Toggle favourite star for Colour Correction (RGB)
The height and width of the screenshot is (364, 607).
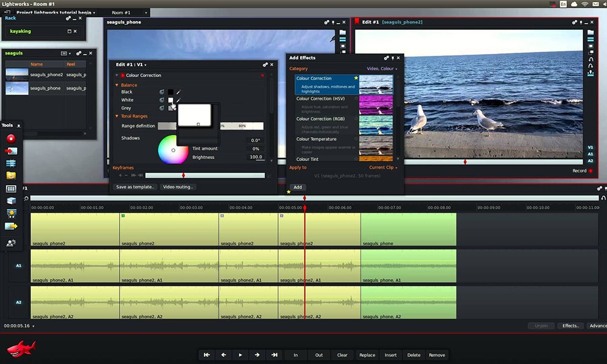[x=356, y=118]
